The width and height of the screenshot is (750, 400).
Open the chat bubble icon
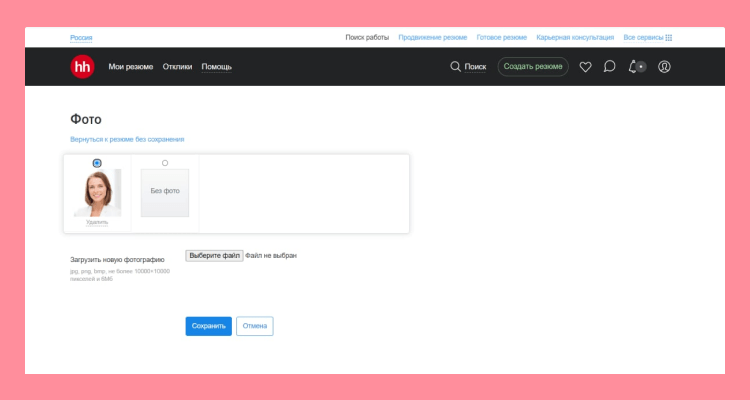[609, 67]
